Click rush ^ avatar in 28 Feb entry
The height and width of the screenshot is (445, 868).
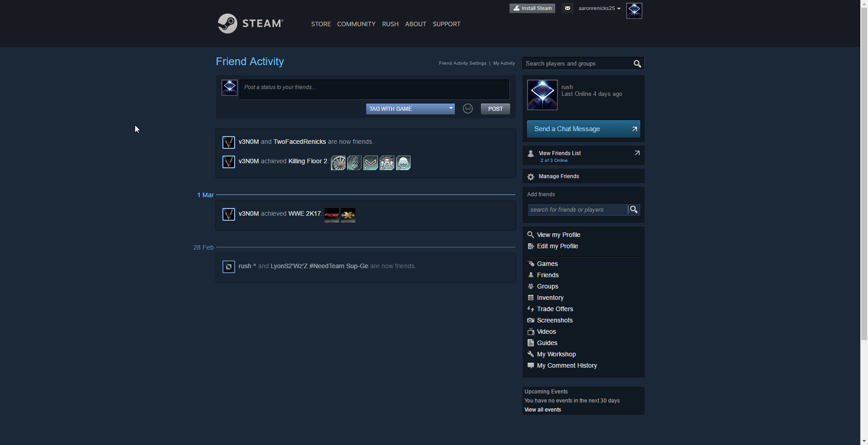229,267
